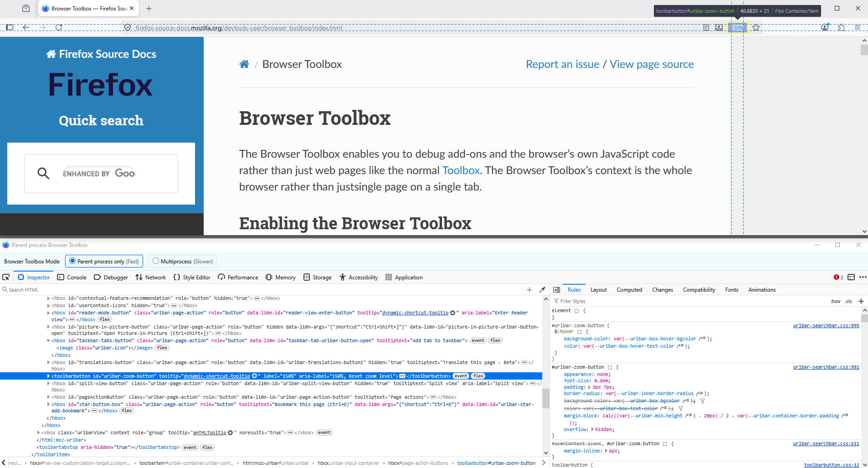Open the urlbar-searchbar.css:981 source link
Viewport: 868px width, 468px height.
pos(826,367)
